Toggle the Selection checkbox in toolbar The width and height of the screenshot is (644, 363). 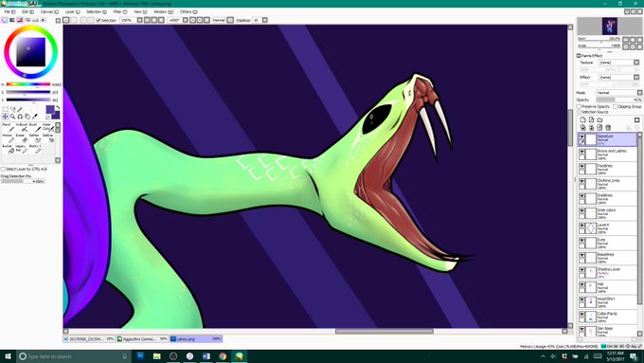[x=98, y=20]
